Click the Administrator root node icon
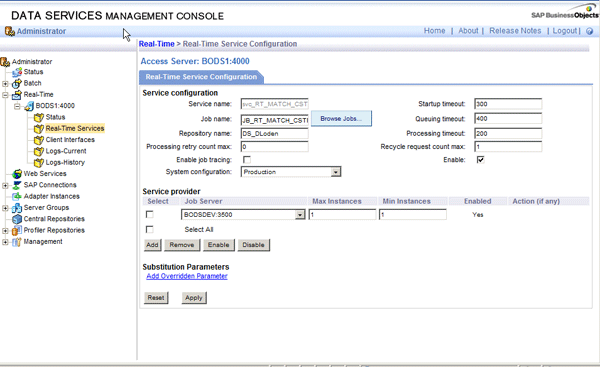The width and height of the screenshot is (600, 367). 5,62
